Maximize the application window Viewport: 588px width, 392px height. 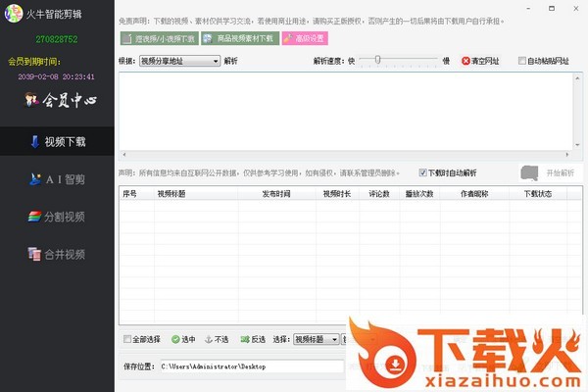coord(552,8)
